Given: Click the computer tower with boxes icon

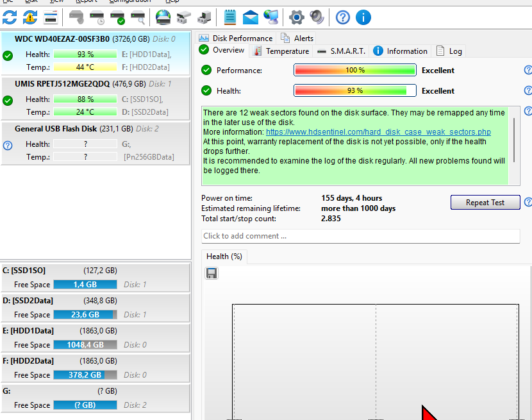Looking at the screenshot, I should coord(204,17).
